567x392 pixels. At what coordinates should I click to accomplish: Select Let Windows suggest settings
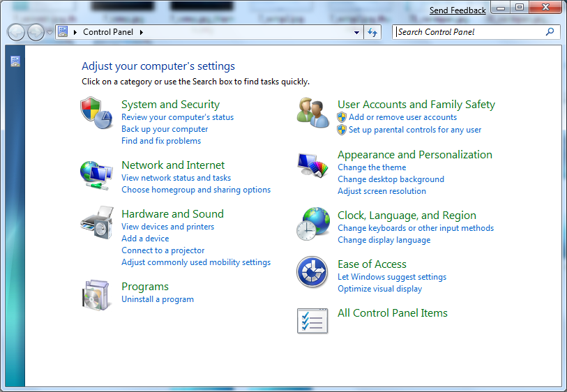[x=392, y=277]
